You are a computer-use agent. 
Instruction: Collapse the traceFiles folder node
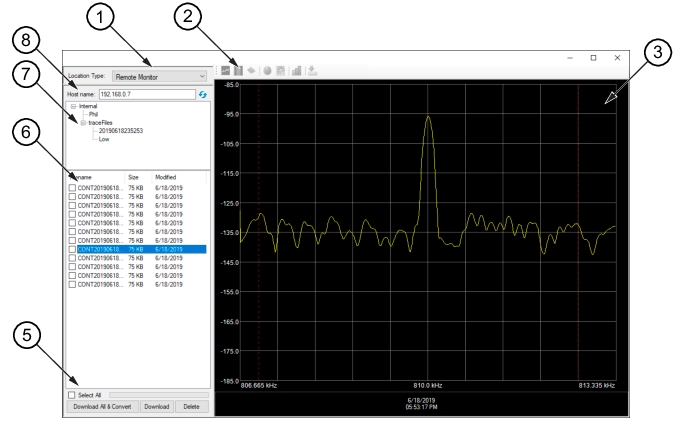[84, 122]
